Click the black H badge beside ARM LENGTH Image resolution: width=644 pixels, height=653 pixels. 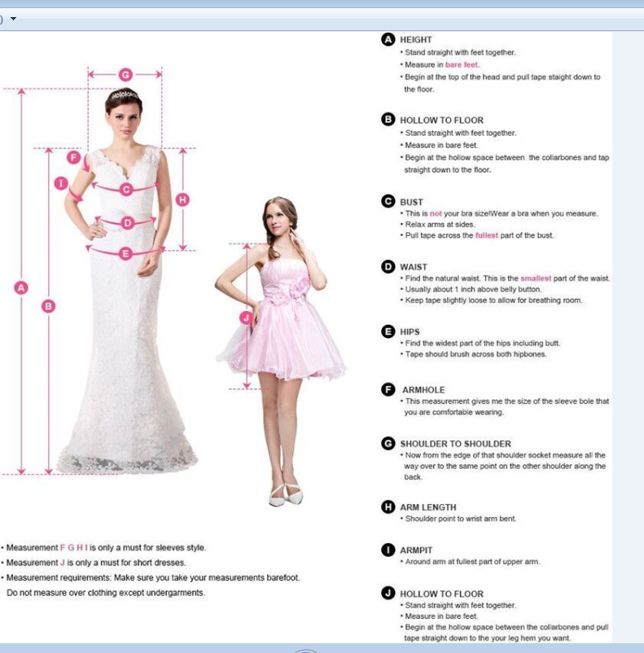pyautogui.click(x=388, y=506)
